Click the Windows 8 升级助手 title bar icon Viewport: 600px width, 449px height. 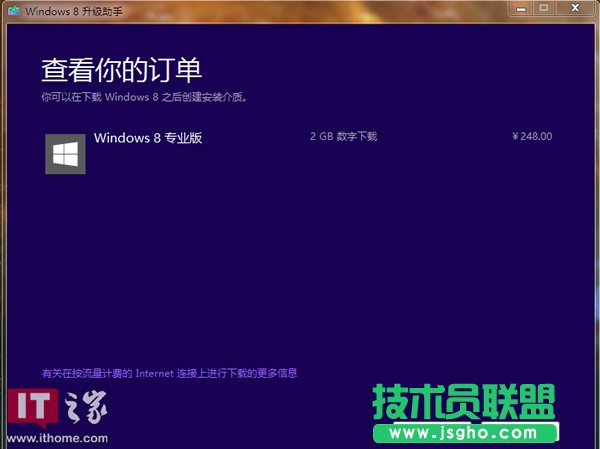coord(14,11)
